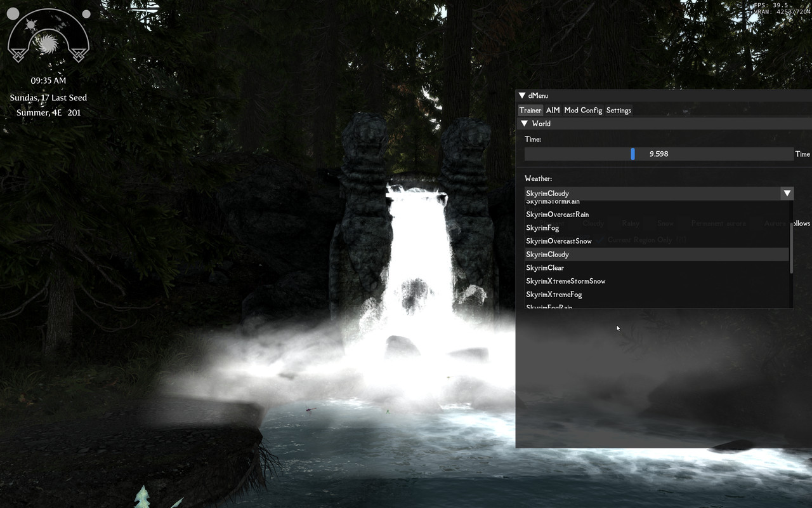
Task: Click the Weather combo box arrow
Action: point(787,194)
